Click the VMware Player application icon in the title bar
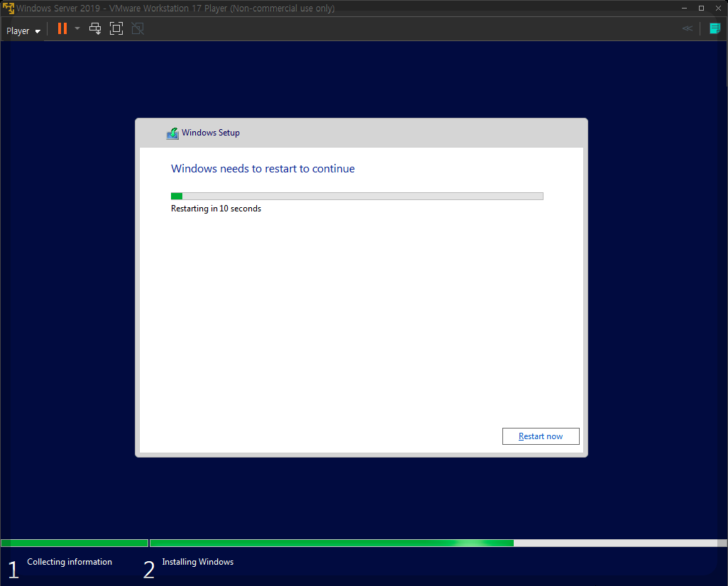 [9, 9]
